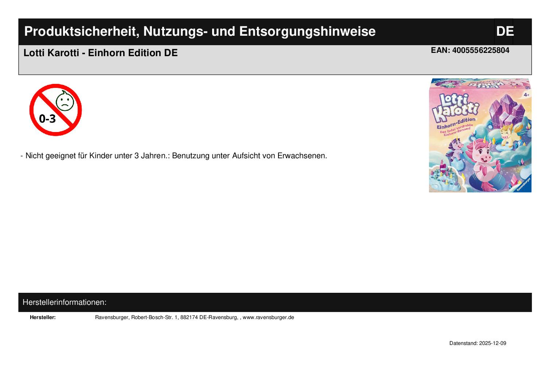This screenshot has height=392, width=554.
Task: Click the 4+ age badge on box
Action: pyautogui.click(x=526, y=95)
